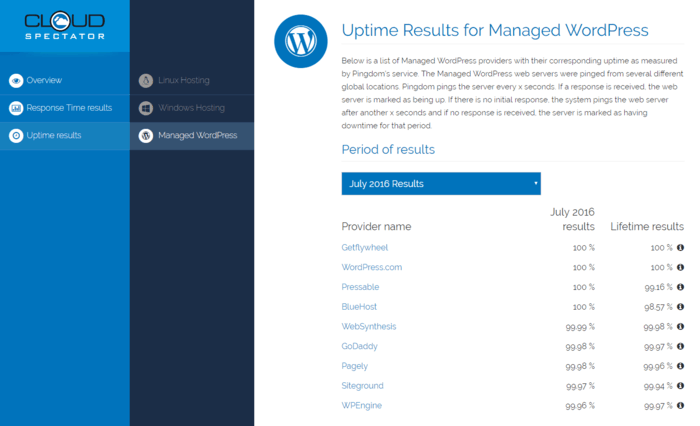Click info icon in Getflywheel row
Image resolution: width=700 pixels, height=426 pixels.
[x=680, y=247]
